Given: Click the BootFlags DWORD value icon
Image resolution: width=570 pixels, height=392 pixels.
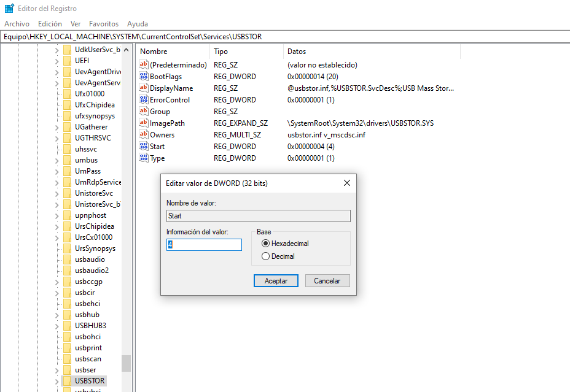Looking at the screenshot, I should [144, 77].
